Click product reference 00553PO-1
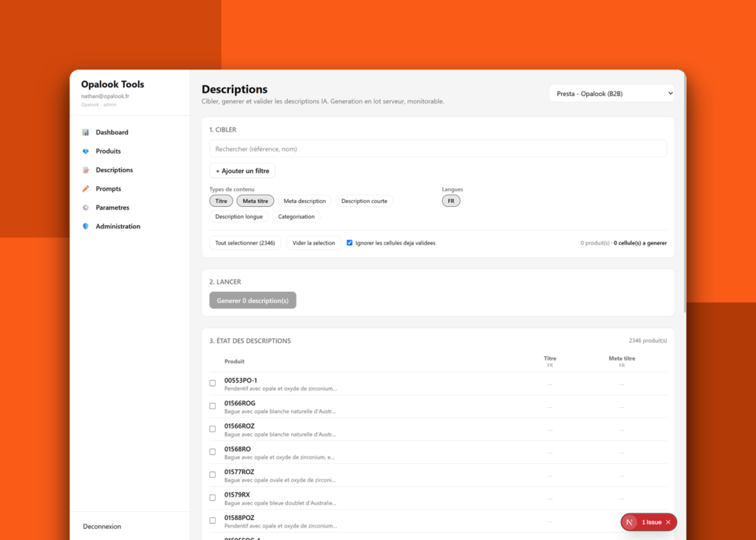Image resolution: width=756 pixels, height=540 pixels. pos(241,380)
